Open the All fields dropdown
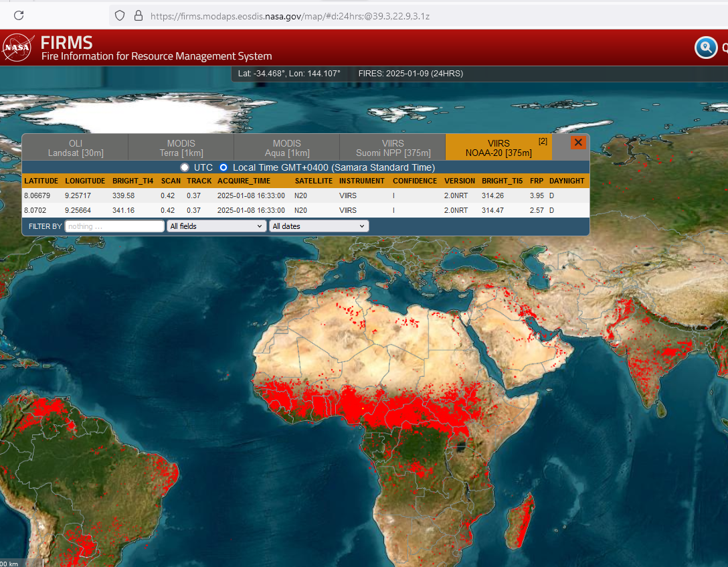The height and width of the screenshot is (567, 728). [216, 226]
